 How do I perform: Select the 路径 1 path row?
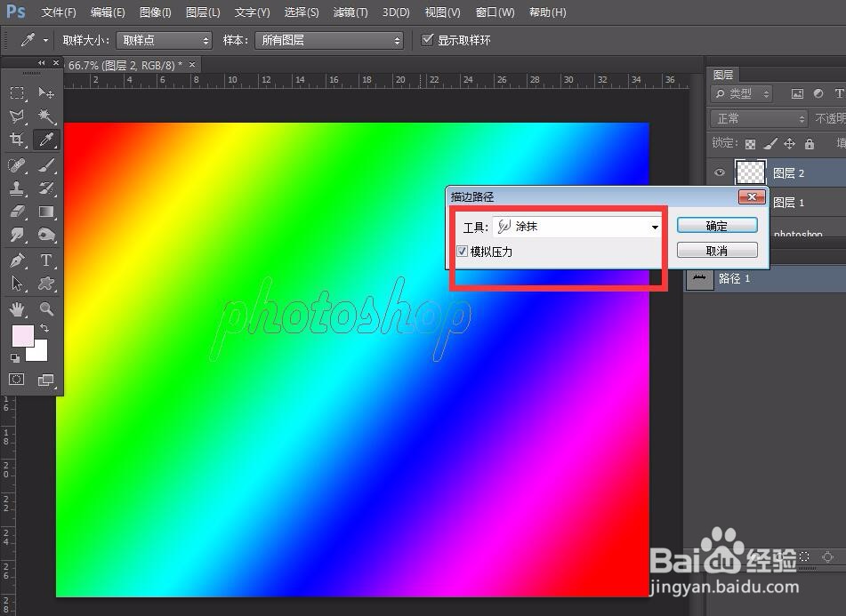(x=765, y=278)
